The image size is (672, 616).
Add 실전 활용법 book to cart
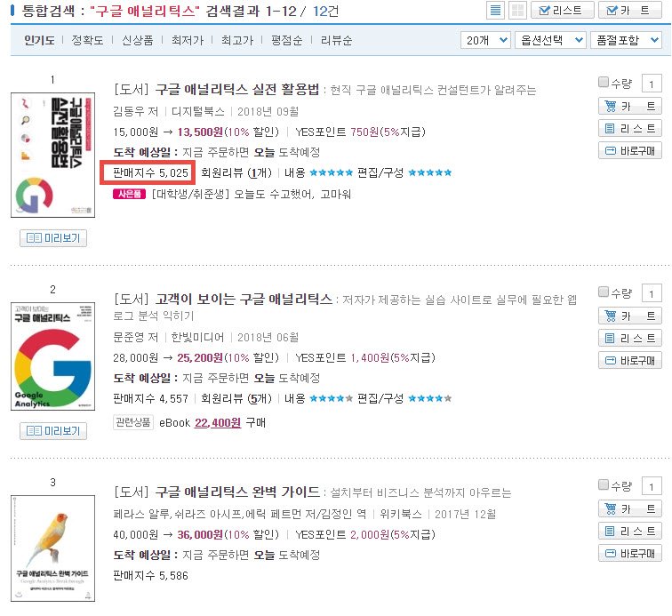tap(630, 106)
